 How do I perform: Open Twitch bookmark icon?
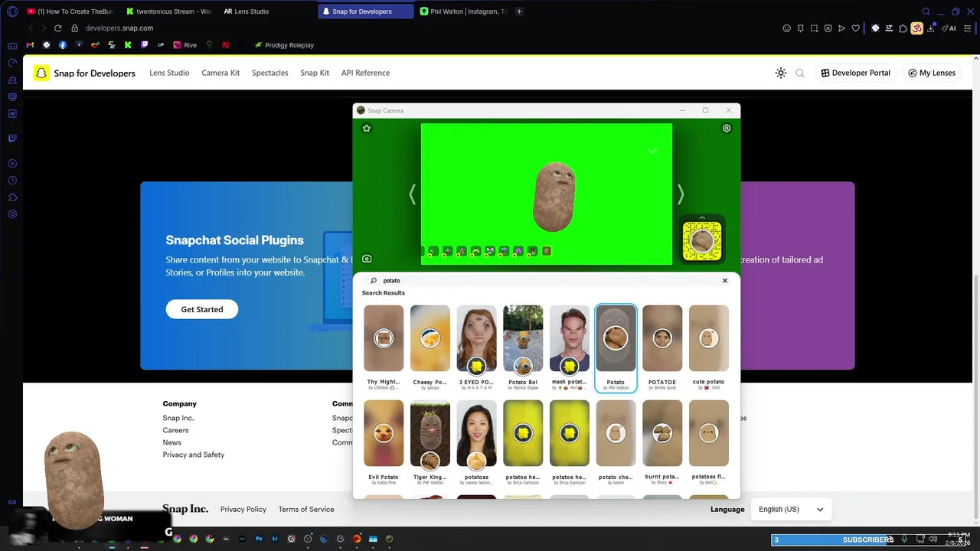(144, 45)
